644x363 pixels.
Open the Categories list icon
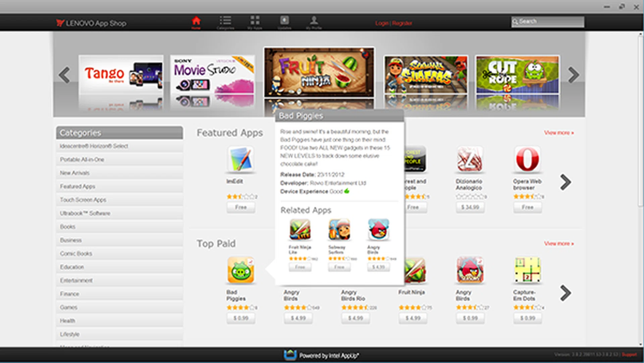[x=225, y=21]
